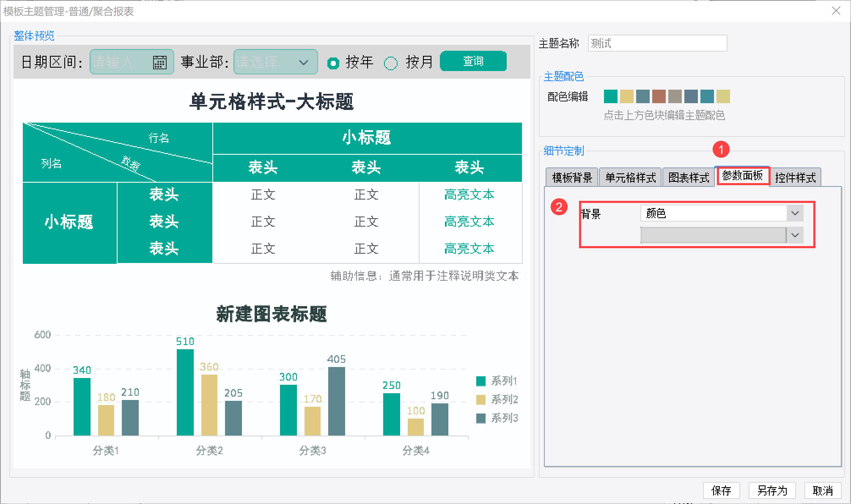Close the theme management dialog
This screenshot has height=504, width=851.
(x=836, y=11)
